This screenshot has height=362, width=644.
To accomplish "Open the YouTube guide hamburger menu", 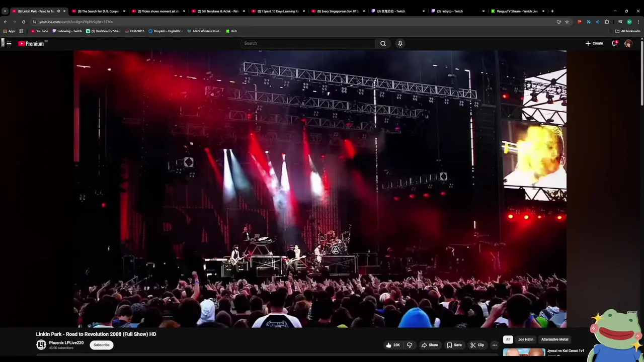I will point(9,43).
